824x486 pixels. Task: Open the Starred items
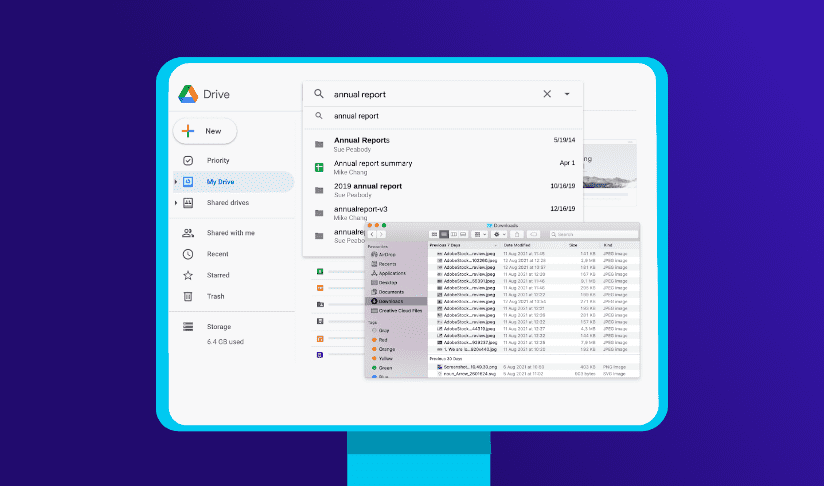tap(217, 275)
